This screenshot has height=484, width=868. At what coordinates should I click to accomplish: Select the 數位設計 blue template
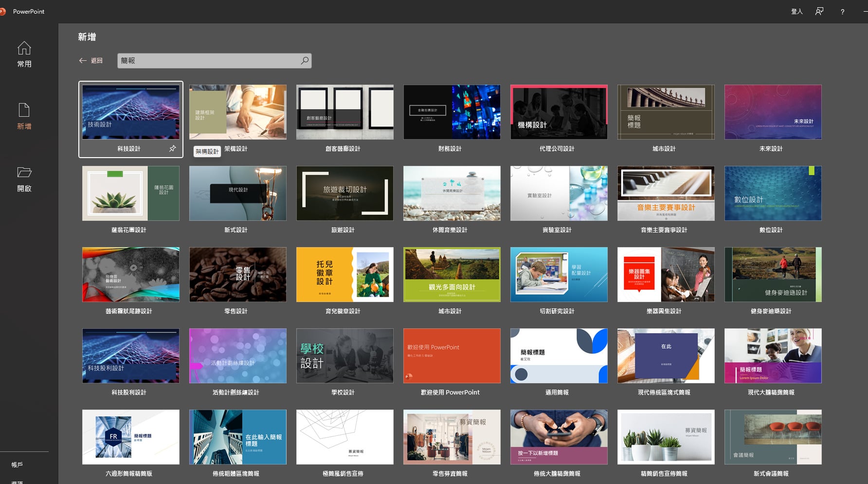(773, 193)
